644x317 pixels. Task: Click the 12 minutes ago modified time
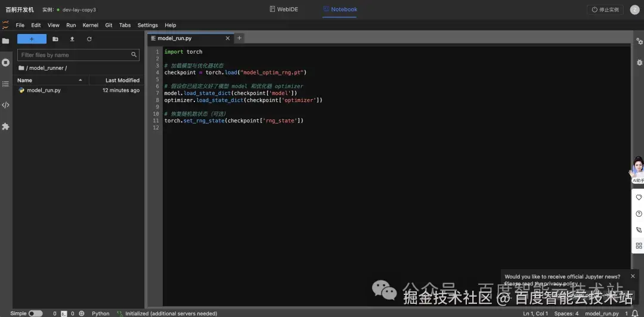tap(120, 90)
